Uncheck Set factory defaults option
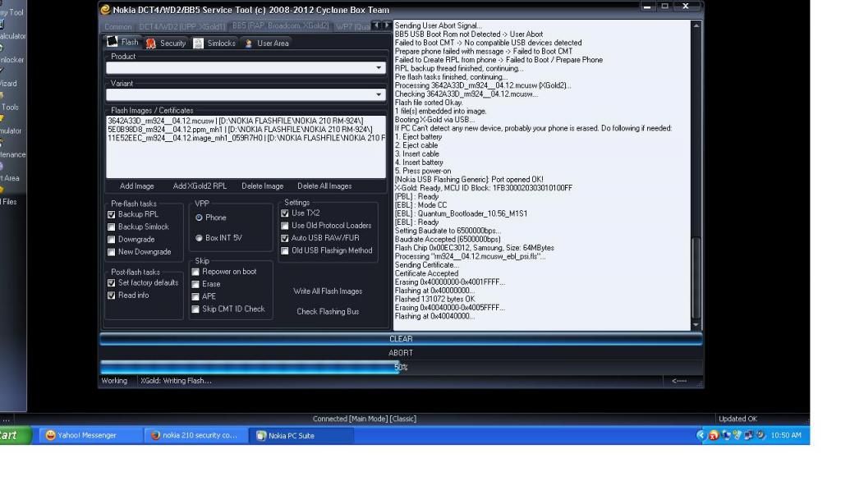This screenshot has height=504, width=841. (112, 283)
